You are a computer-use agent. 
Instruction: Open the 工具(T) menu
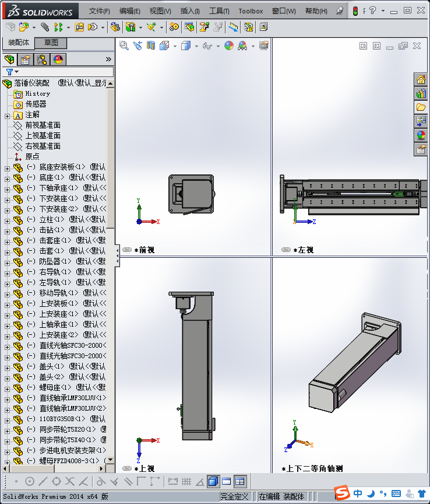(219, 11)
